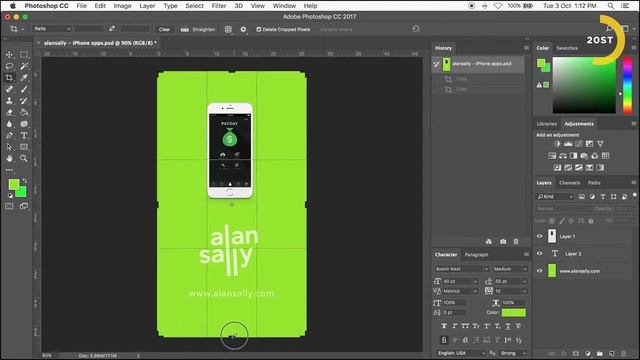Open the Strong anti-aliasing dropdown

(513, 353)
